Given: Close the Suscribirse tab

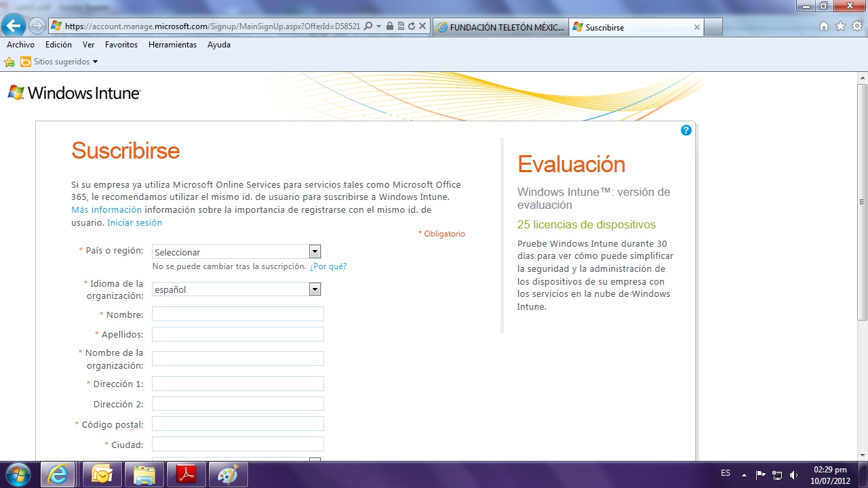Looking at the screenshot, I should [x=696, y=27].
